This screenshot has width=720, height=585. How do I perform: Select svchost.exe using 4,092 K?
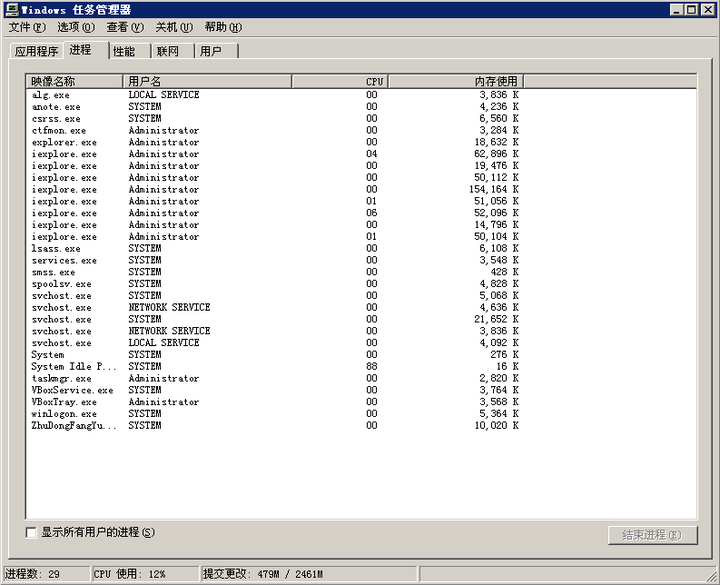click(275, 343)
